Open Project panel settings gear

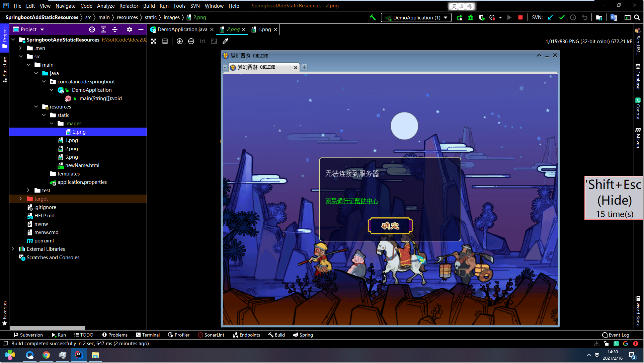click(130, 29)
